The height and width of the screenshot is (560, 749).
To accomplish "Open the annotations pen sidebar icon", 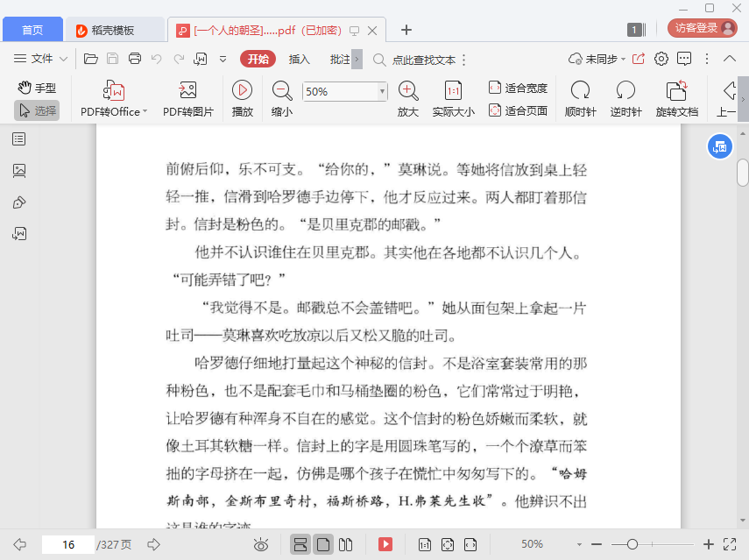I will pos(19,202).
